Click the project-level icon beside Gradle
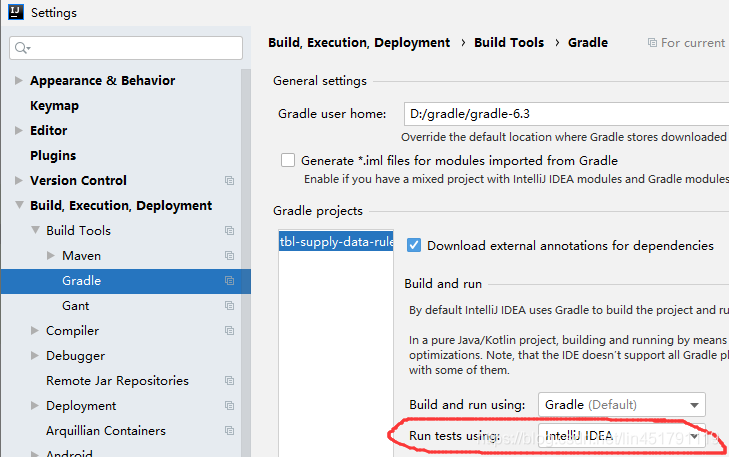This screenshot has height=457, width=729. 229,280
